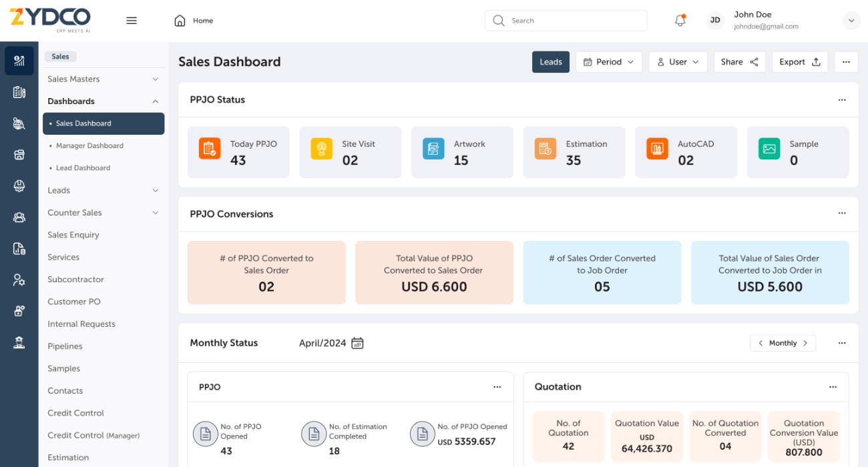The image size is (868, 467).
Task: Select Sales Enquiry menu item
Action: (x=73, y=235)
